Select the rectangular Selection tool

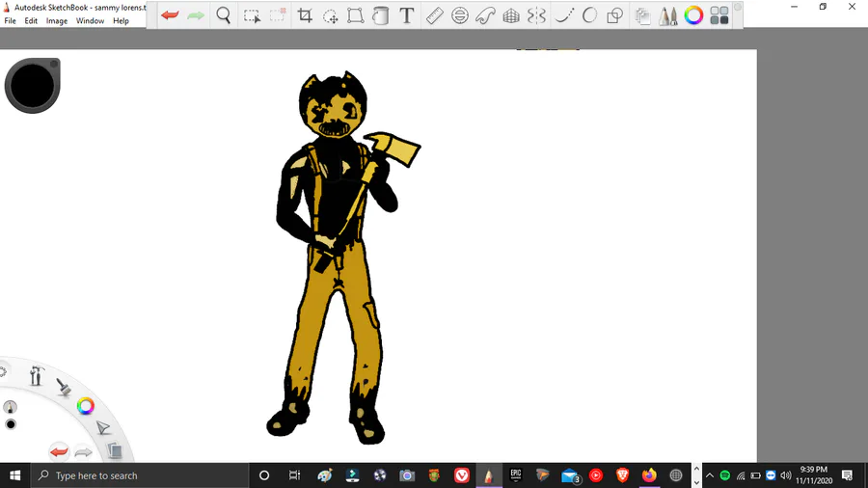coord(252,16)
